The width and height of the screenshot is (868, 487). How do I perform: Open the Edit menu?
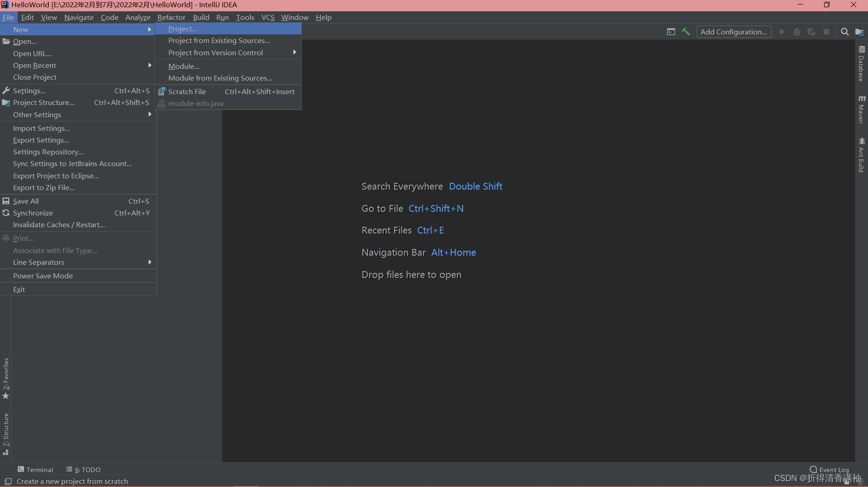27,17
